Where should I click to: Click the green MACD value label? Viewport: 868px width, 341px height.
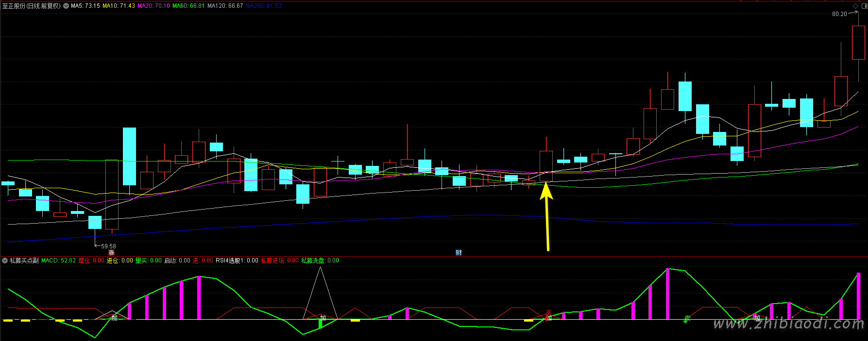pyautogui.click(x=58, y=261)
